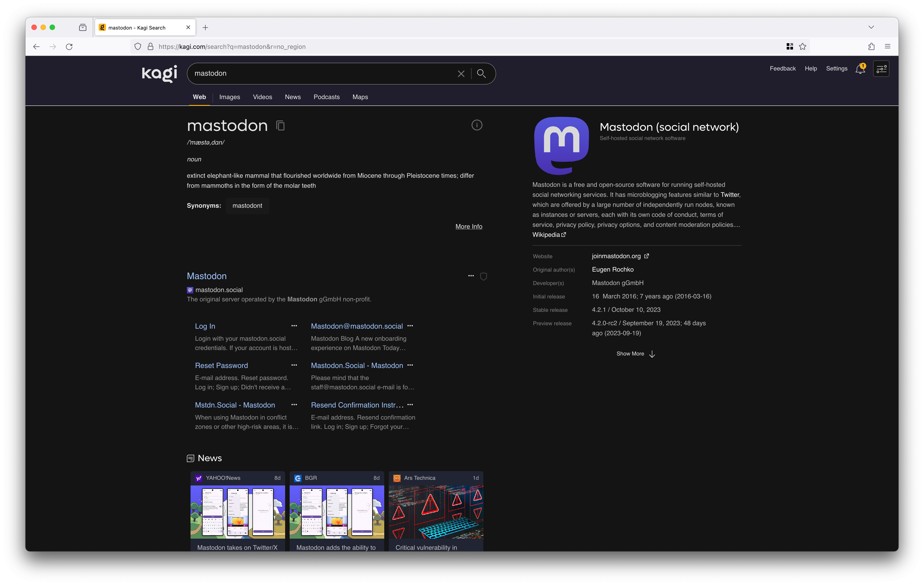Click the tracking protection shield in address bar
Image resolution: width=924 pixels, height=585 pixels.
pos(138,47)
